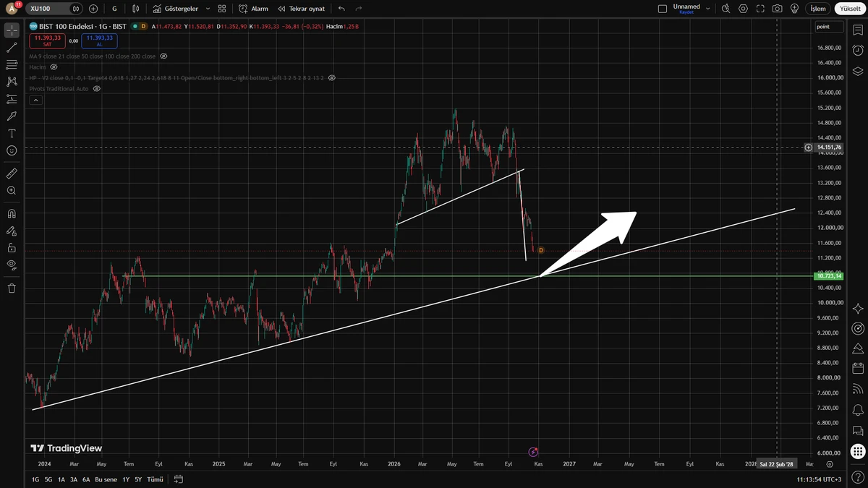The width and height of the screenshot is (868, 488).
Task: Open the forecasting and measurement tools
Action: 12,99
